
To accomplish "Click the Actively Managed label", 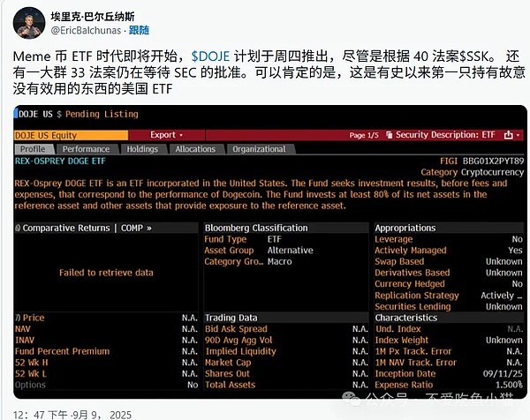I will coord(411,251).
